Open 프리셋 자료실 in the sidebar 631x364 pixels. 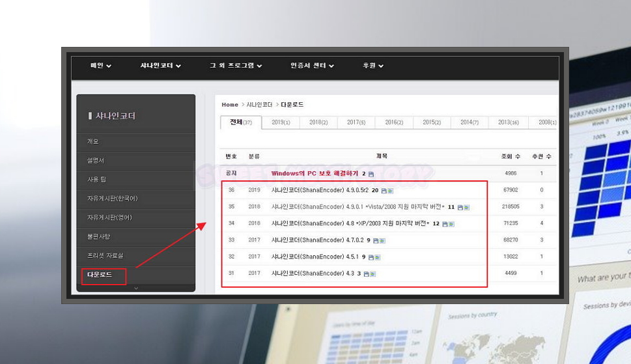[x=136, y=256]
